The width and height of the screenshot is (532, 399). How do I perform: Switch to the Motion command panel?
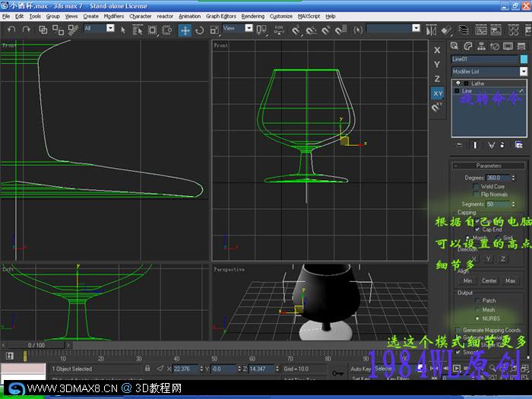(495, 46)
